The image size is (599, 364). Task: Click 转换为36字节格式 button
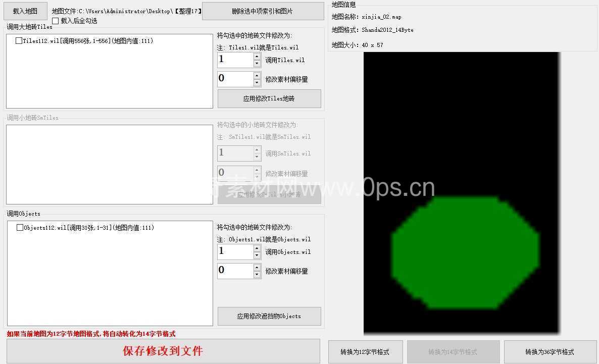tap(550, 352)
